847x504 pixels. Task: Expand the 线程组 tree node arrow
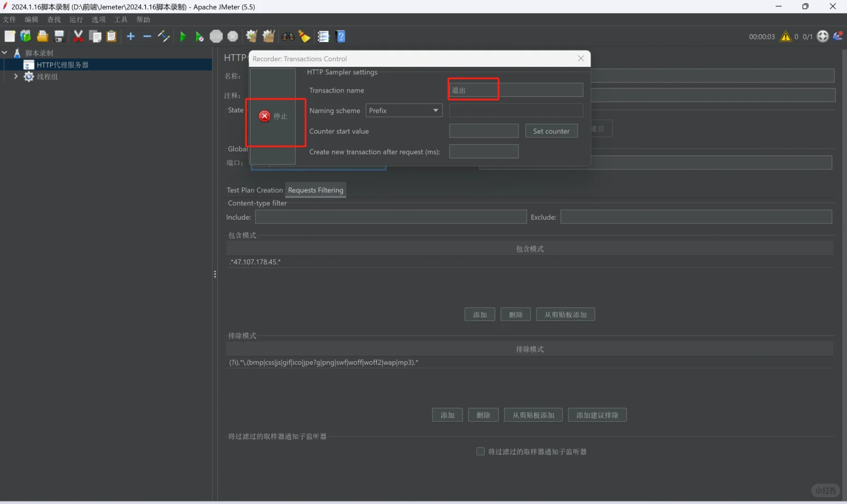[x=16, y=76]
